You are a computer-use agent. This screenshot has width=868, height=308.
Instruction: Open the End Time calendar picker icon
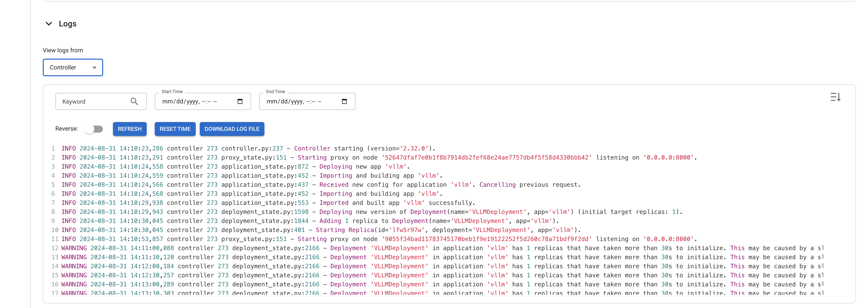pos(344,101)
